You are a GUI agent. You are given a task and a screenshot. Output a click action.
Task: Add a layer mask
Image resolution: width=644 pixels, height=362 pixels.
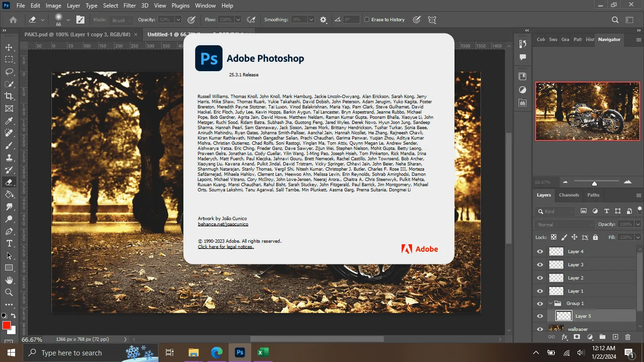tap(577, 337)
